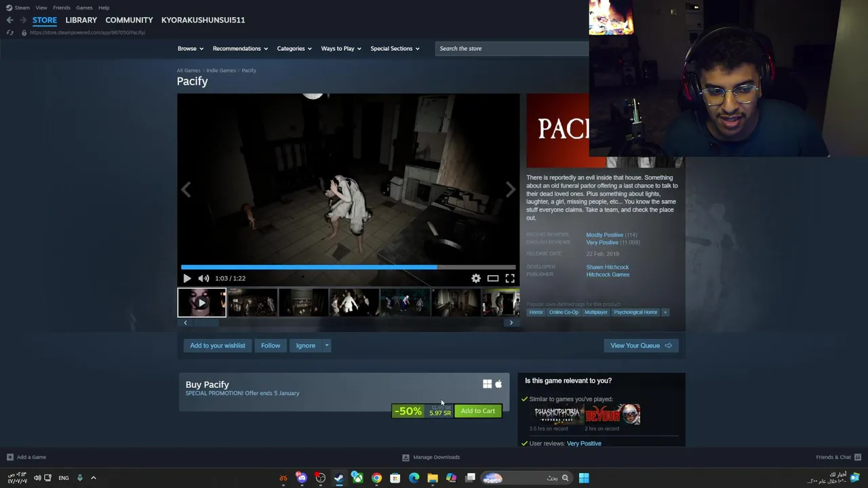Open system volume speaker in tray

37,478
